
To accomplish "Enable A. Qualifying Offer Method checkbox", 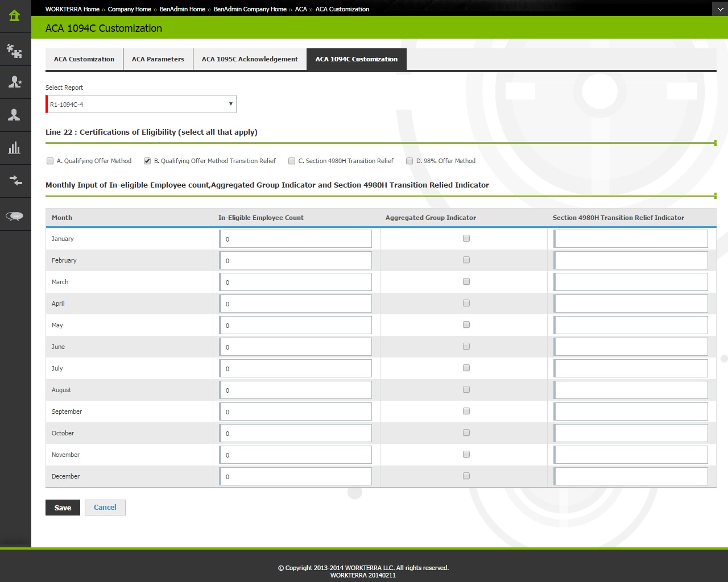I will (50, 161).
